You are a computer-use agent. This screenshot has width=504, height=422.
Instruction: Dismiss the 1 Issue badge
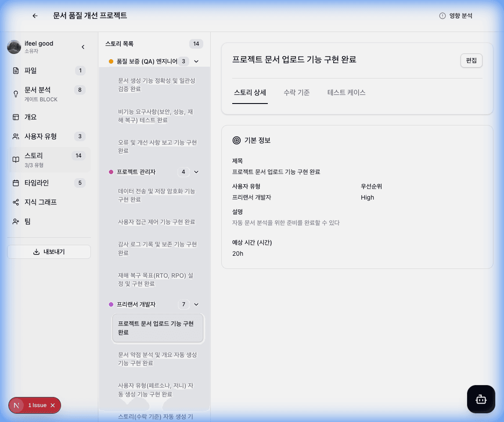pos(53,405)
